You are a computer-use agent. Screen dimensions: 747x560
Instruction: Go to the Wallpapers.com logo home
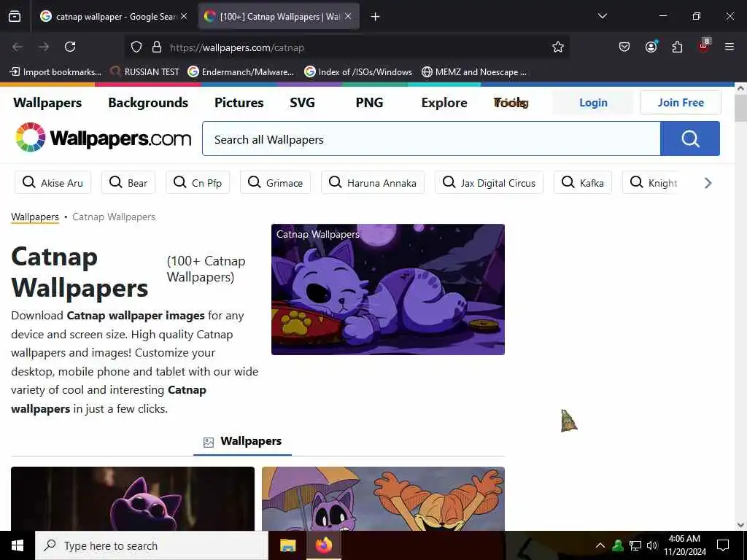point(103,138)
